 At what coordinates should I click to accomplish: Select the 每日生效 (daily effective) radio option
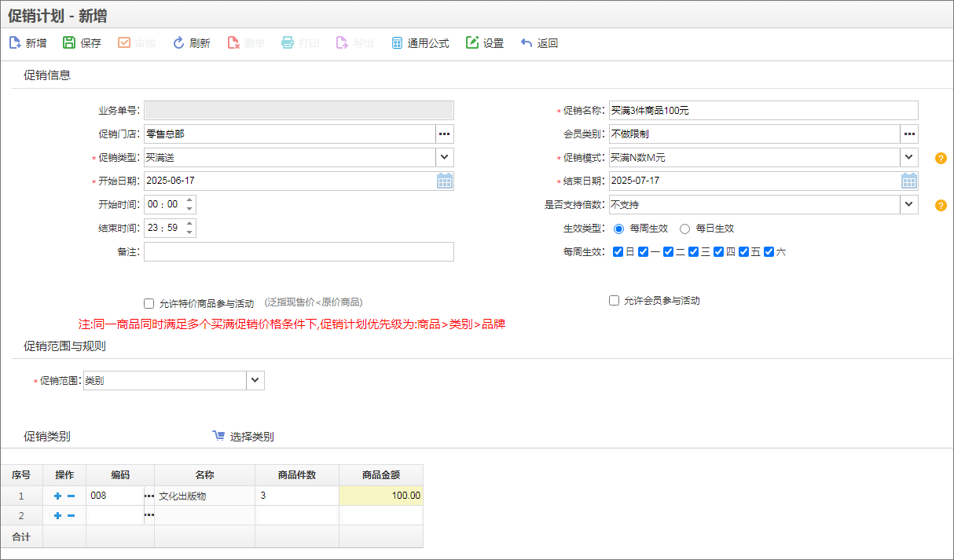pos(684,229)
